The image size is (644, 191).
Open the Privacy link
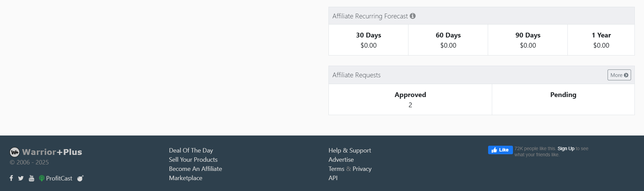click(362, 169)
